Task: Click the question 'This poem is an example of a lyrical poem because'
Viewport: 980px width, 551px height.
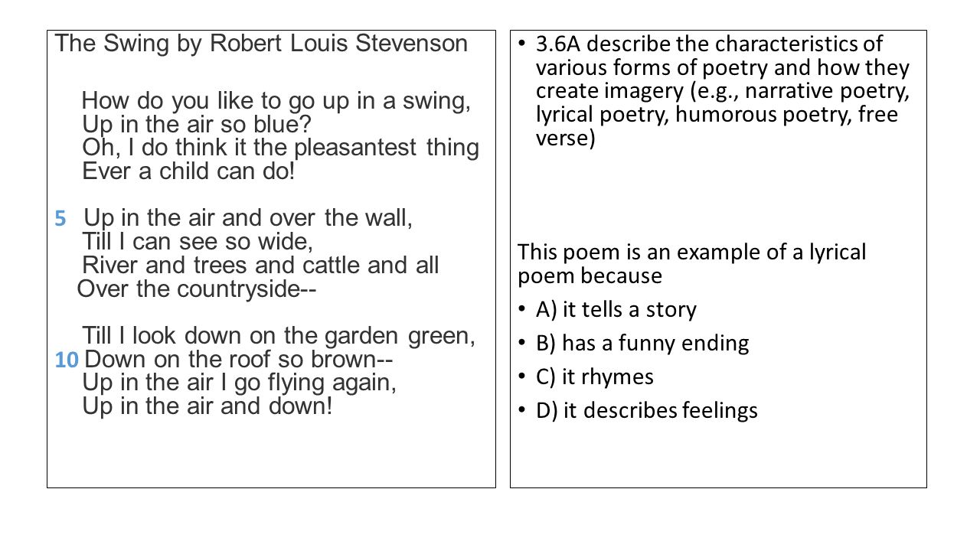Action: (692, 262)
